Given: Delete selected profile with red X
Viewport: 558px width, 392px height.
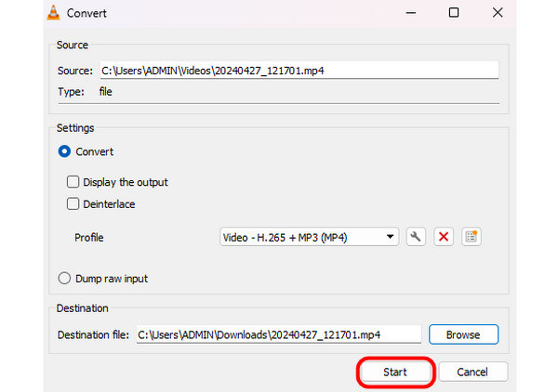Looking at the screenshot, I should point(444,237).
